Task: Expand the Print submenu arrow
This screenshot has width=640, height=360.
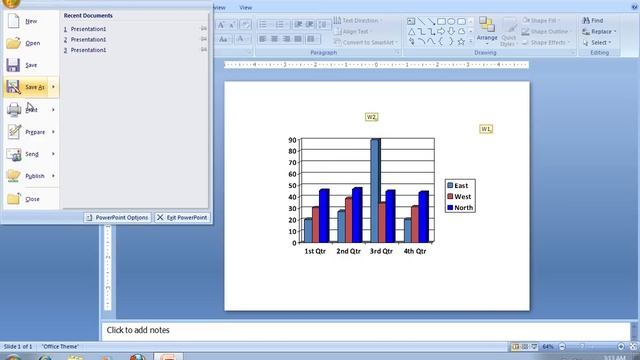Action: coord(53,109)
